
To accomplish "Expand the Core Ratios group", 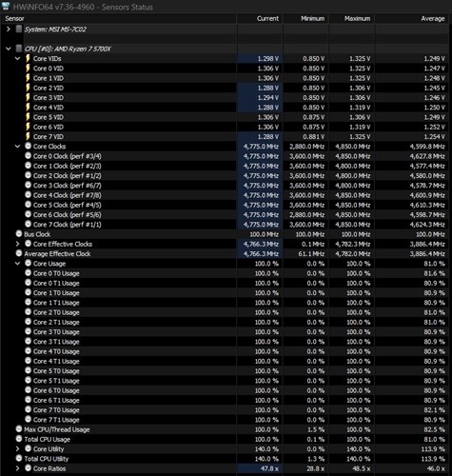I will click(x=17, y=468).
